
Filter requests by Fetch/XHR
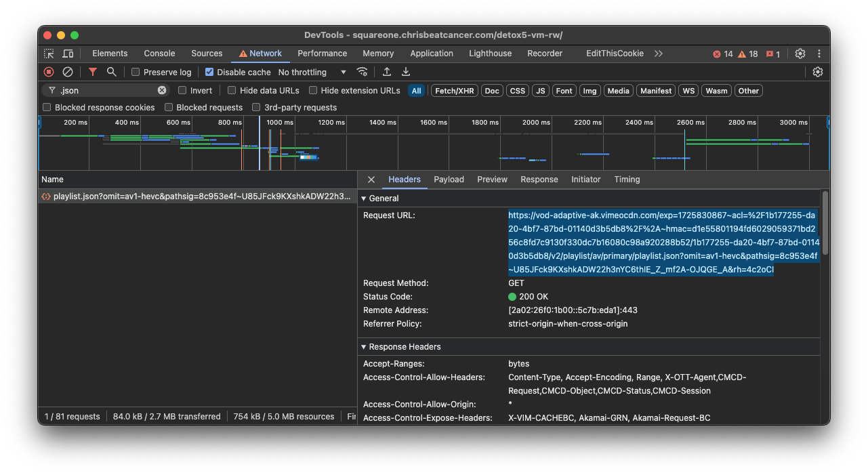[455, 91]
